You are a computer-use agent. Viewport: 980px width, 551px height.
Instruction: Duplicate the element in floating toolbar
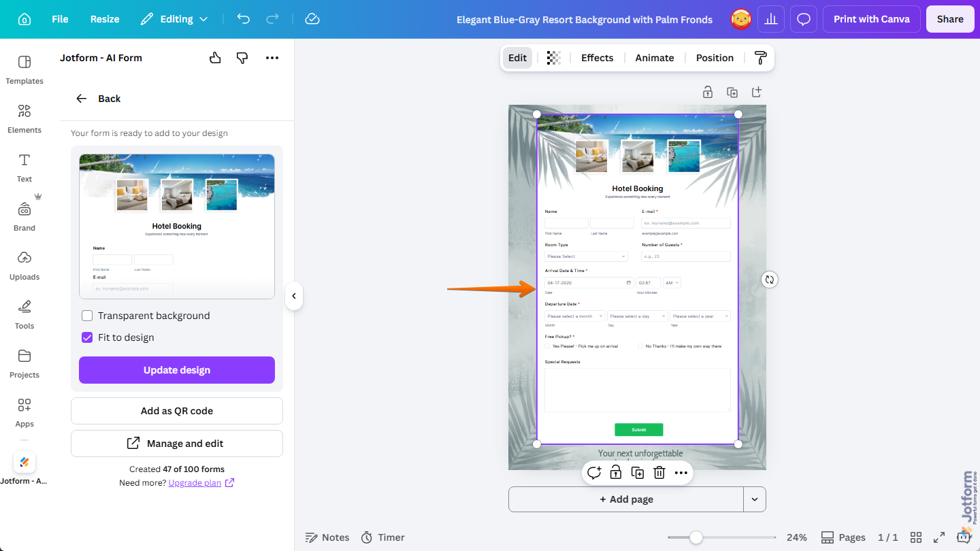click(x=638, y=473)
